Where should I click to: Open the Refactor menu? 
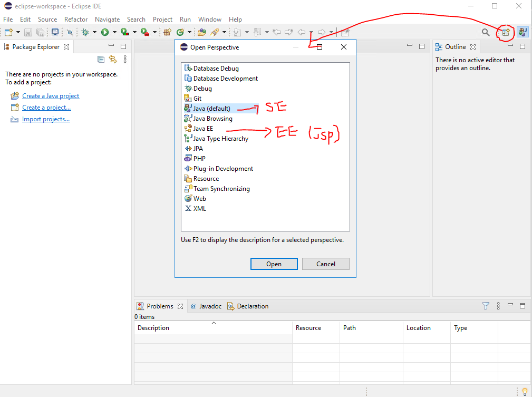[76, 20]
